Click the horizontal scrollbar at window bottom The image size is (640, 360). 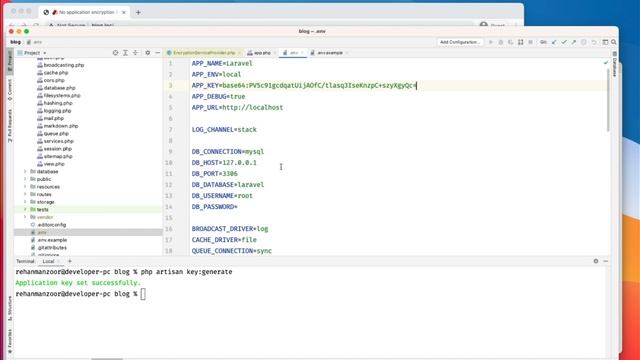107,359
